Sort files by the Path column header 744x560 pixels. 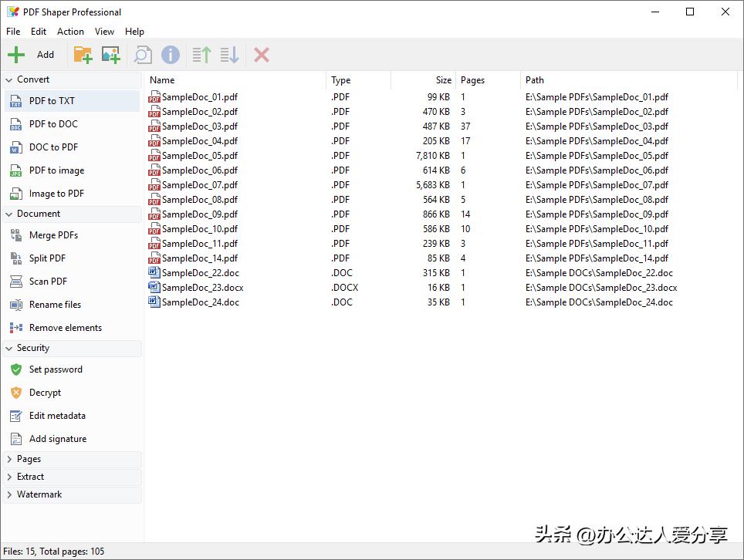coord(629,80)
